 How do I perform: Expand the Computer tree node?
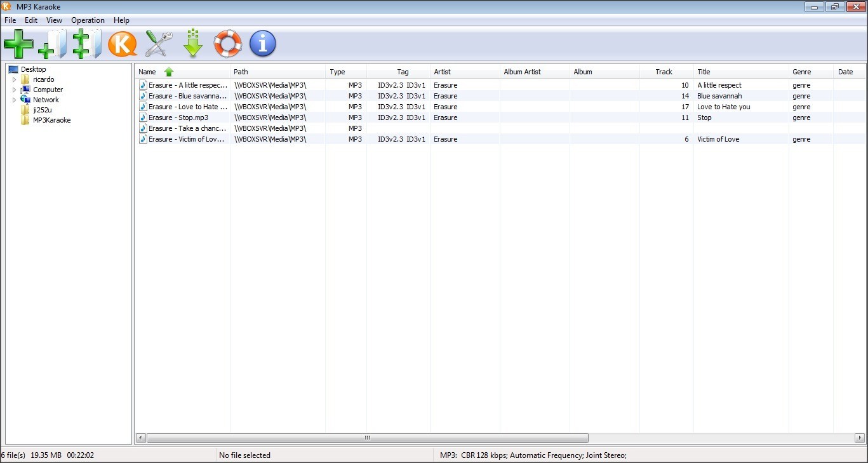[14, 90]
